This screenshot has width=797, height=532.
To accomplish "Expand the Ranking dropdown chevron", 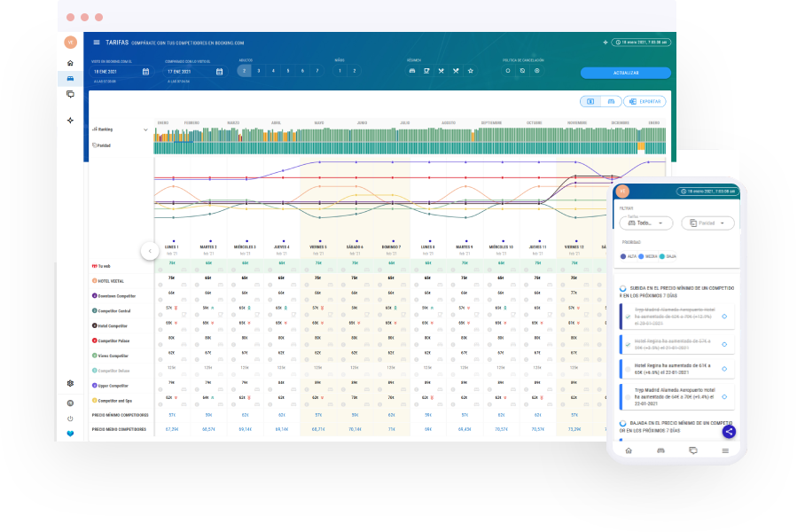I will [145, 129].
